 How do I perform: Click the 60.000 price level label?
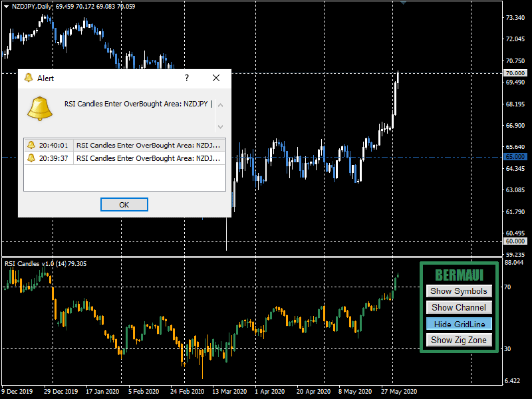tap(515, 241)
